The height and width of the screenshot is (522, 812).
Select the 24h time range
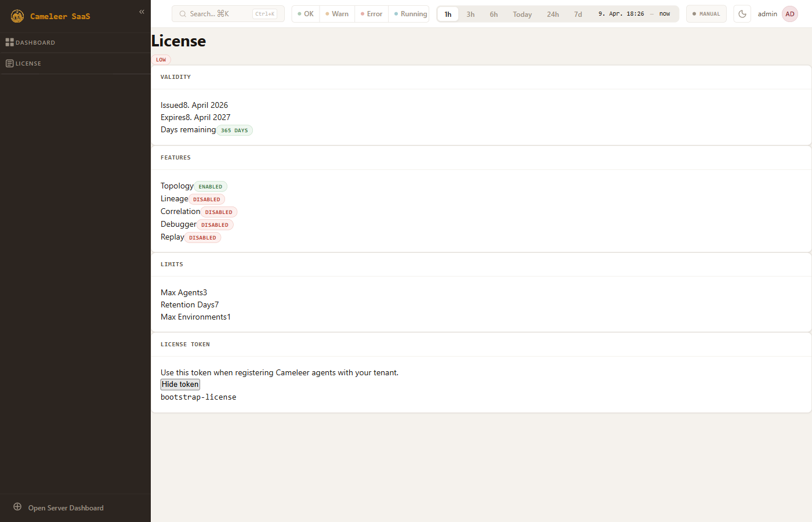coord(553,14)
